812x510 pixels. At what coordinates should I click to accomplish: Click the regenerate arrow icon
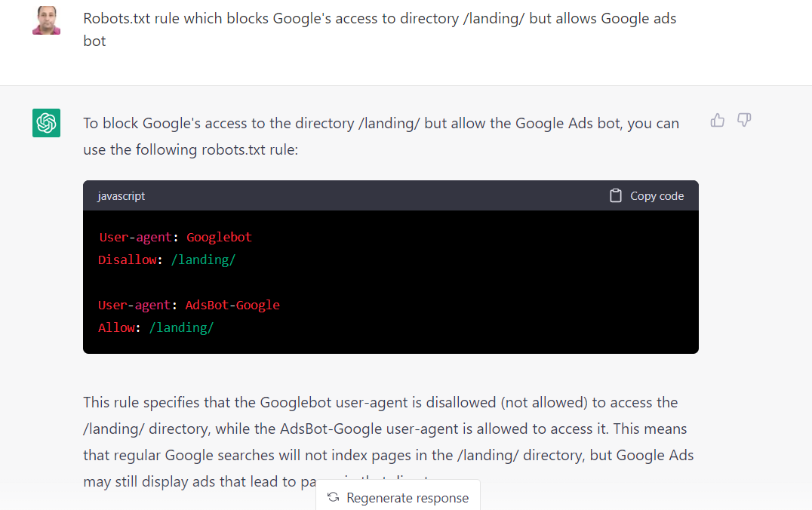pyautogui.click(x=333, y=497)
